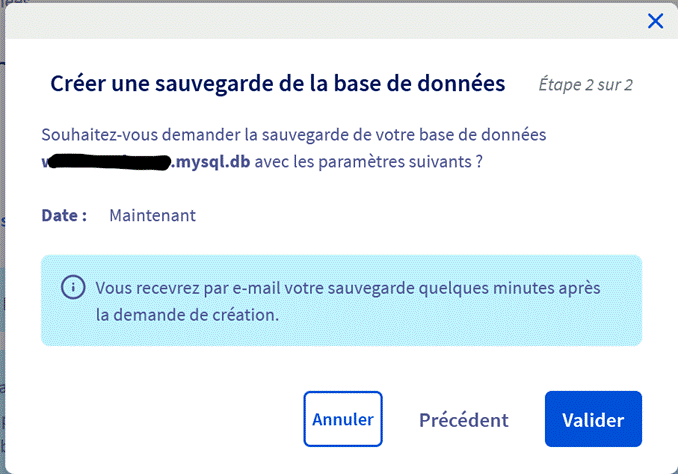The image size is (678, 474).
Task: Click the blacked-out database name redaction
Action: click(x=109, y=162)
